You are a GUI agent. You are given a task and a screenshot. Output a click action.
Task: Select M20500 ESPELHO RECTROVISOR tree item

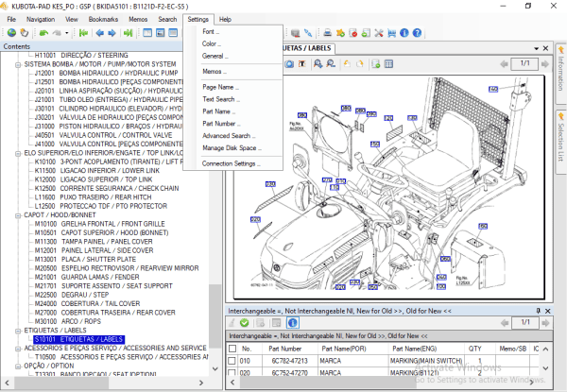[116, 268]
